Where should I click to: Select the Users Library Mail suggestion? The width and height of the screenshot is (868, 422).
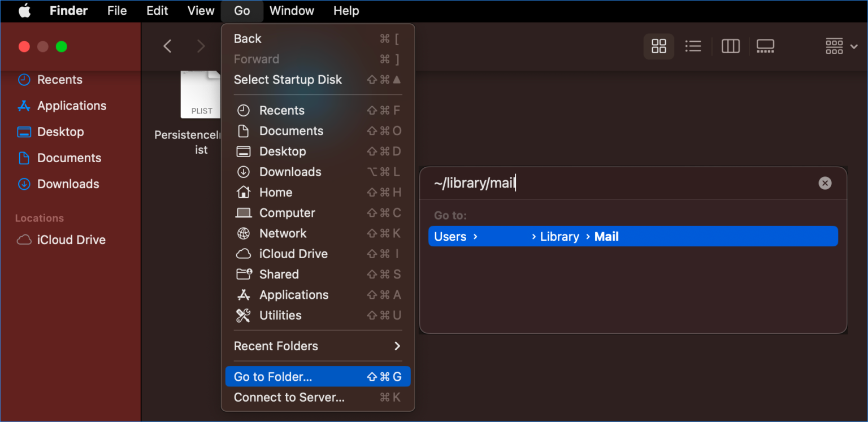(633, 236)
